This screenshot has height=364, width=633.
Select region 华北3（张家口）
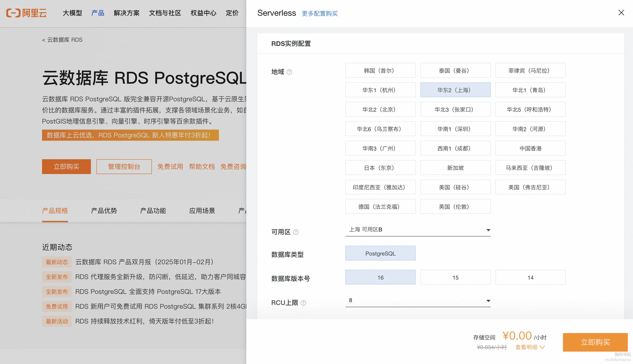click(455, 109)
